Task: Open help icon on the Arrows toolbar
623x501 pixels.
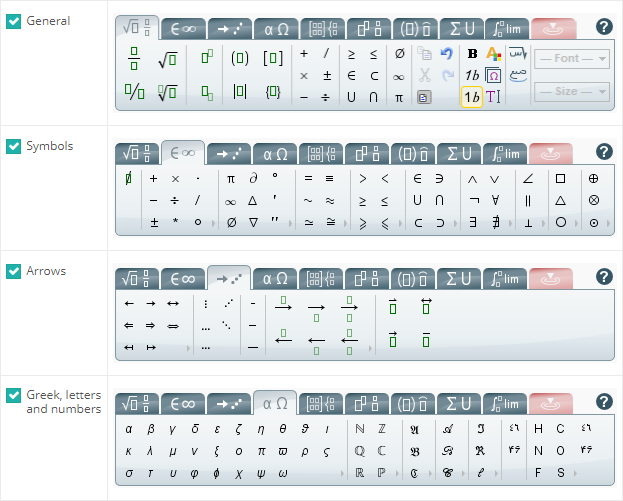Action: coord(603,277)
